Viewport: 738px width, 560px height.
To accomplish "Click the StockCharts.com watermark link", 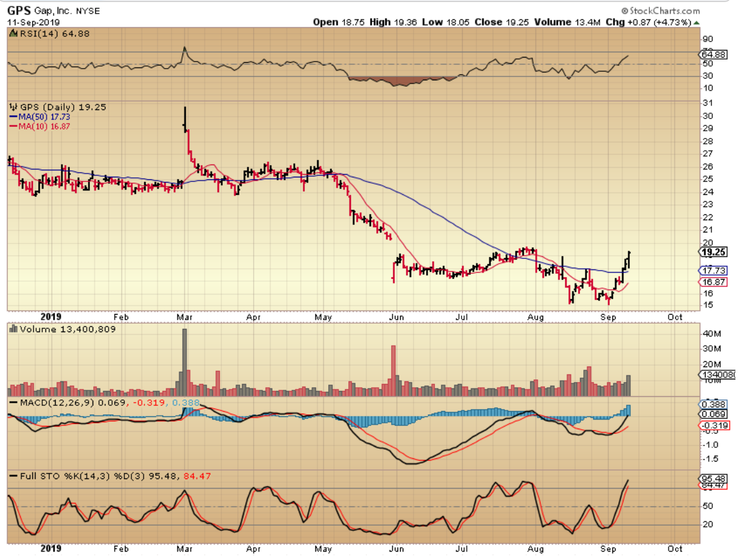I will [x=660, y=10].
